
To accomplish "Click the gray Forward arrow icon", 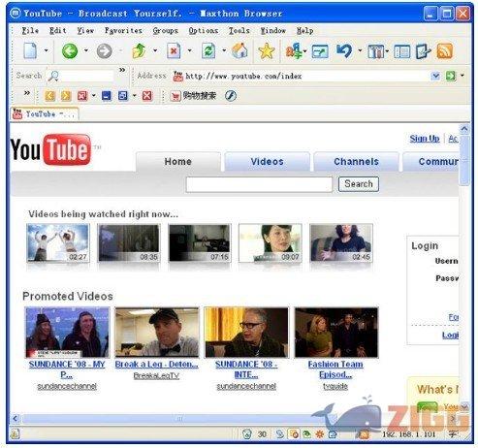I will click(104, 51).
